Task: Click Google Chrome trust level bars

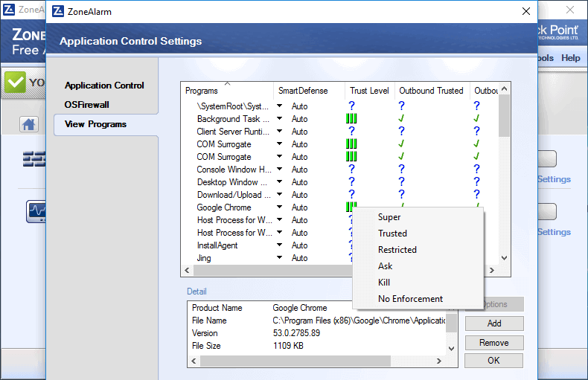Action: [351, 207]
